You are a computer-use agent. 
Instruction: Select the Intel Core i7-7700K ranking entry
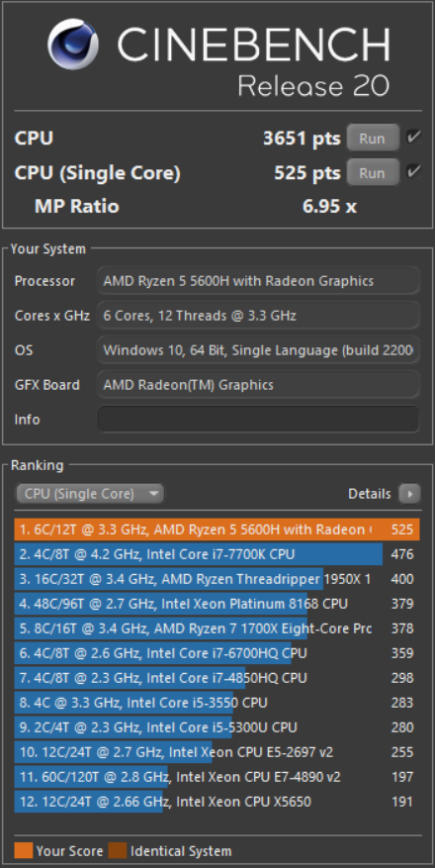pos(217,554)
